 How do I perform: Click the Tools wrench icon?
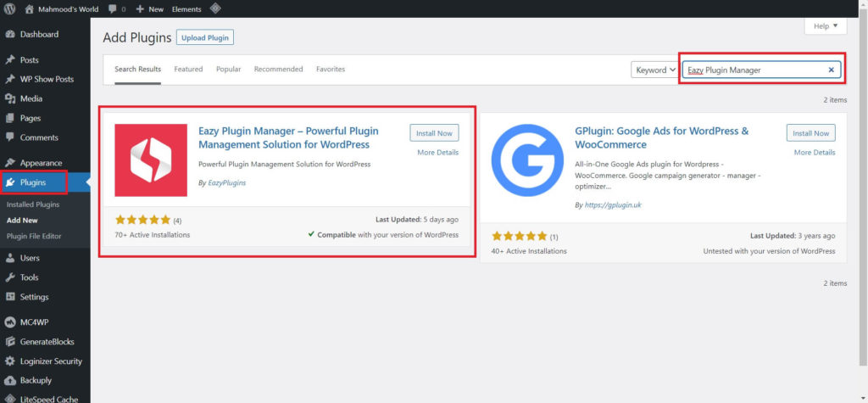click(x=10, y=277)
